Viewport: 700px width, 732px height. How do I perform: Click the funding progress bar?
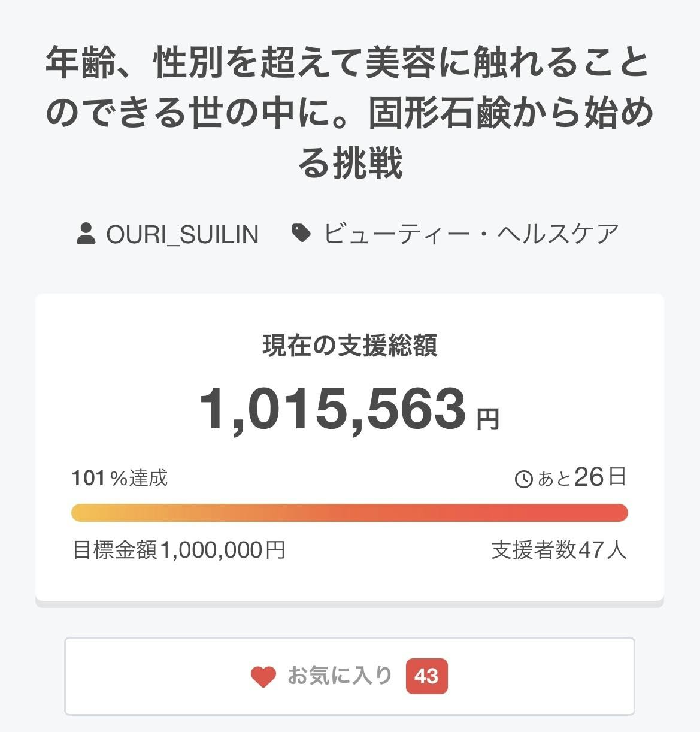pos(350,513)
